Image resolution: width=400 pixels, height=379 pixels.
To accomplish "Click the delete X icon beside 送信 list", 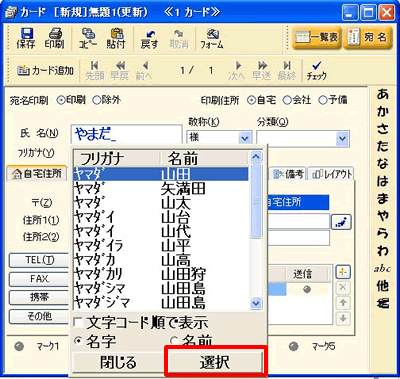I will [x=343, y=288].
